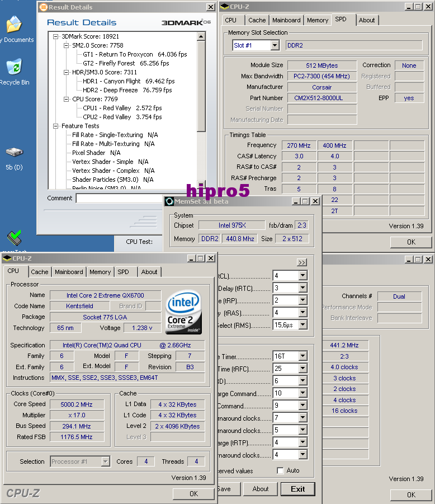Collapse the CPU Score tree node

[66, 100]
